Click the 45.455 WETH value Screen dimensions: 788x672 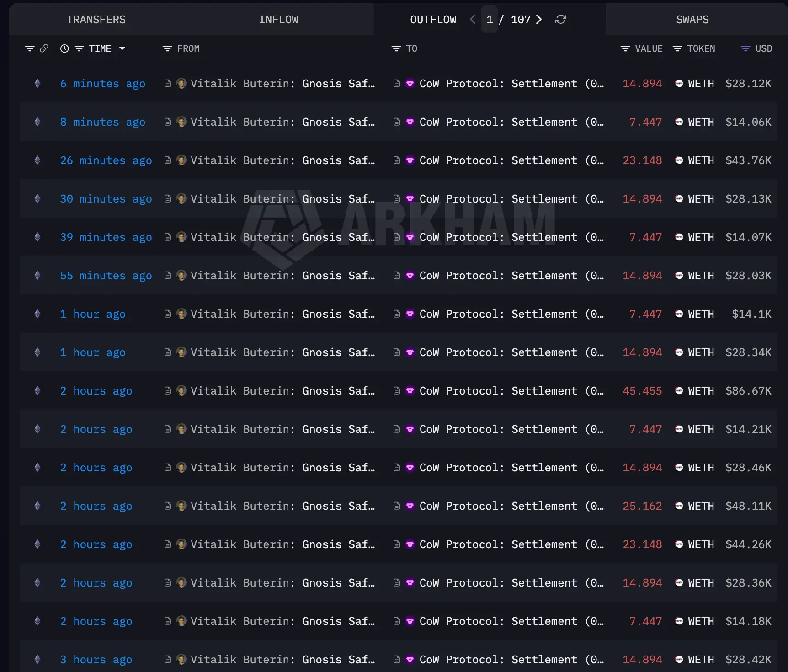642,391
